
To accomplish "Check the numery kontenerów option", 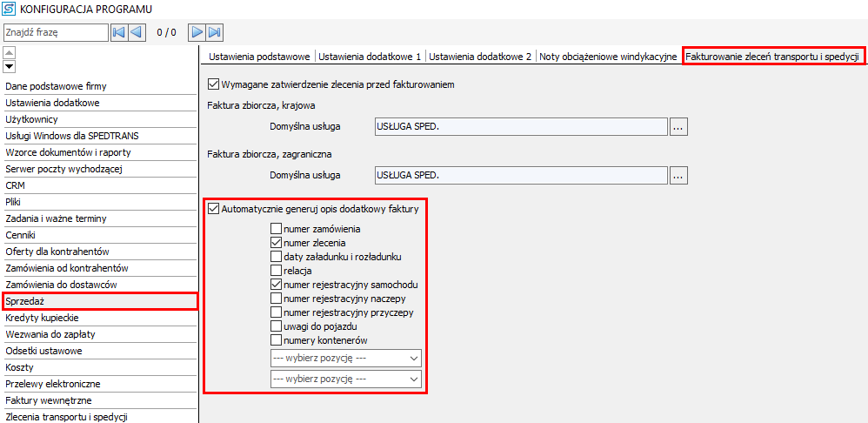I will click(x=277, y=340).
